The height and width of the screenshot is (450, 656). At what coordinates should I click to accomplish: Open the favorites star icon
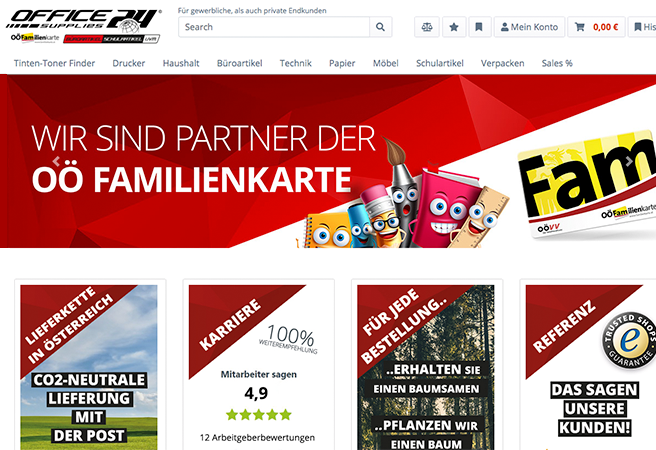(x=454, y=27)
